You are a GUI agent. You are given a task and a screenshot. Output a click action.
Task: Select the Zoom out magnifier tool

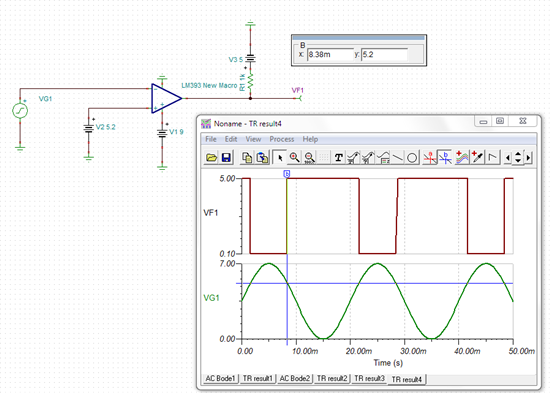coord(309,158)
